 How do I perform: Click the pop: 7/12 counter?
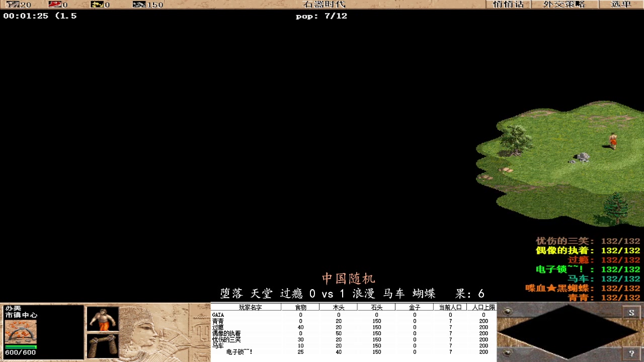tap(321, 16)
